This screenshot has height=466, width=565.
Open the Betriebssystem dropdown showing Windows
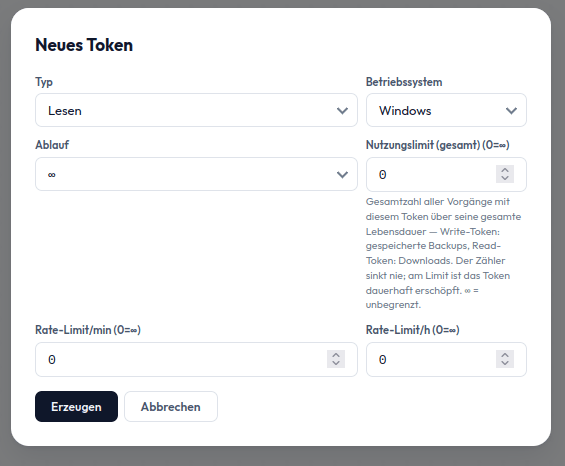[x=446, y=110]
